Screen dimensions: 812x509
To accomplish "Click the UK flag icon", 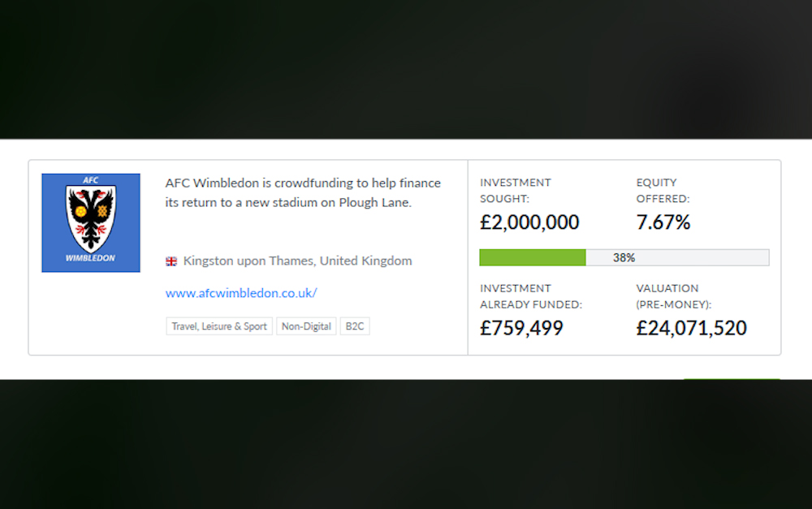I will 171,261.
